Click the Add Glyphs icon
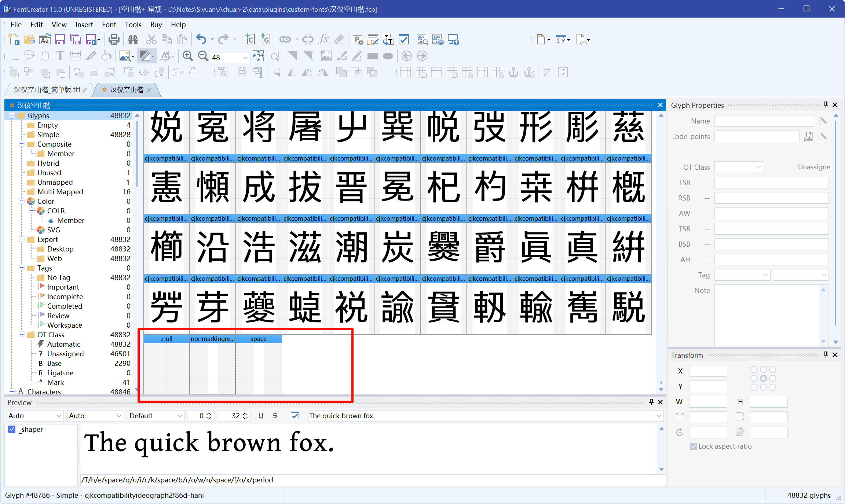Viewport: 845px width, 504px height. coord(266,39)
